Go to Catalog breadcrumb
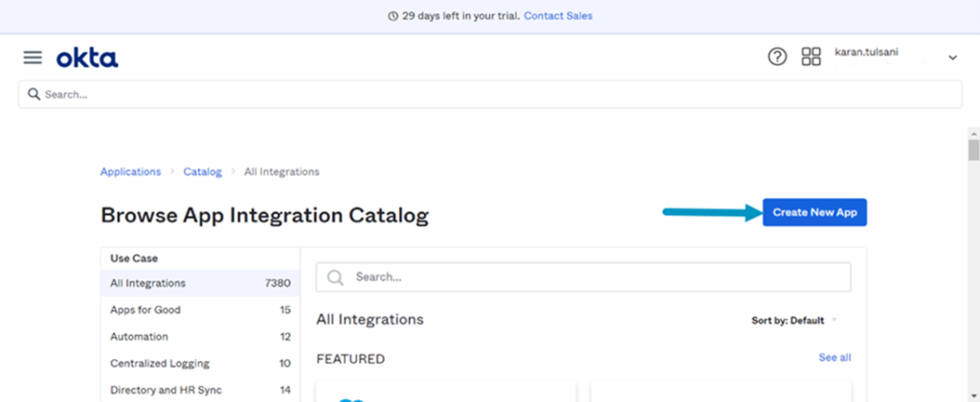Screen dimensions: 980x402 tap(203, 171)
